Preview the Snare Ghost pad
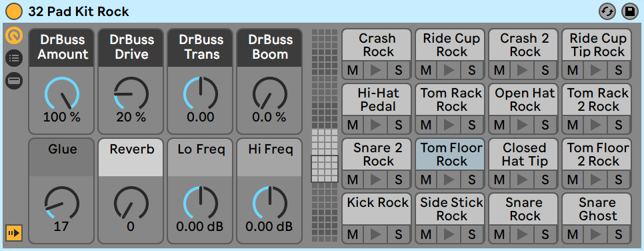 pyautogui.click(x=595, y=234)
